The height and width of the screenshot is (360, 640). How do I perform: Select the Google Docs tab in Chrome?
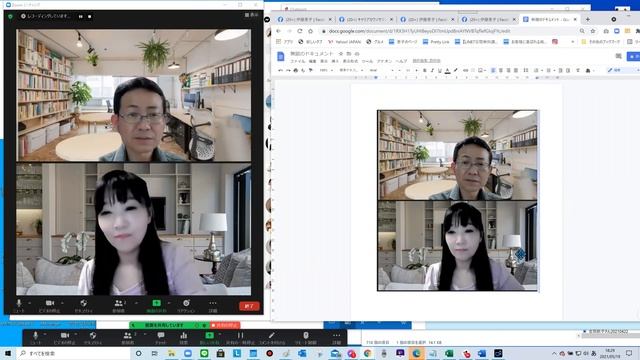549,19
